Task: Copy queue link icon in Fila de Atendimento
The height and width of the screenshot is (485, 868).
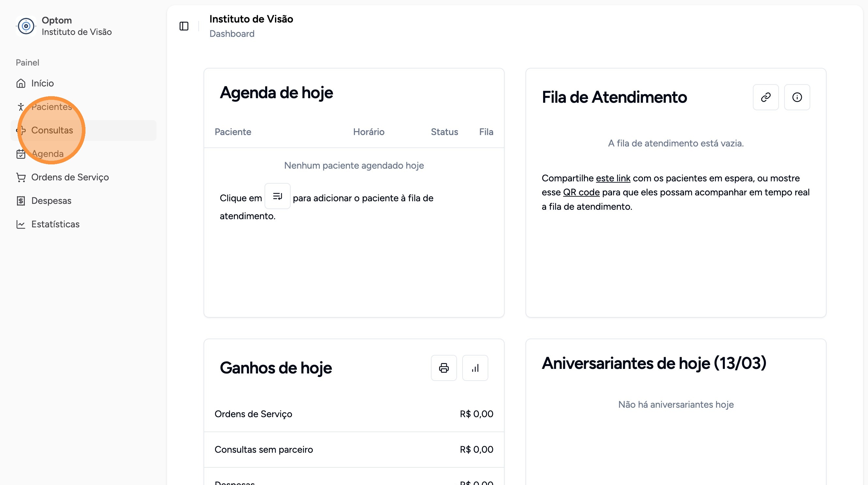Action: (766, 97)
